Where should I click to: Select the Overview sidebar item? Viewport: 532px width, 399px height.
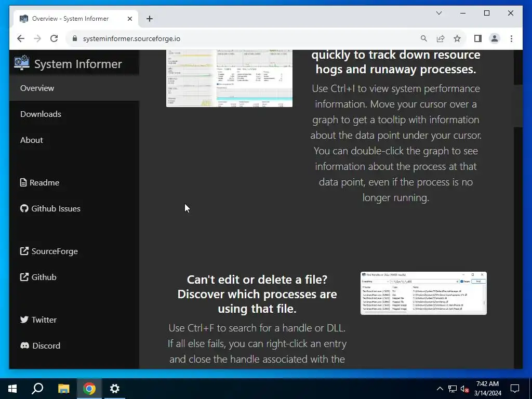pos(74,88)
